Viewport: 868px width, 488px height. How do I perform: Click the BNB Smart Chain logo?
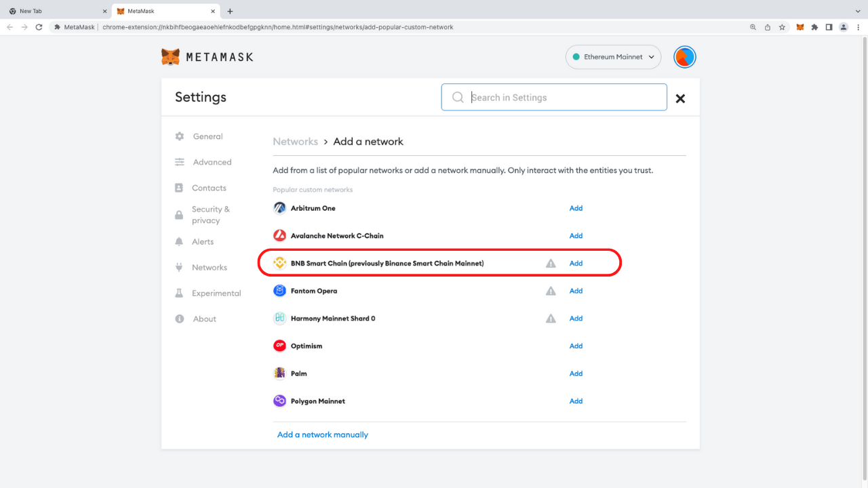click(x=279, y=263)
